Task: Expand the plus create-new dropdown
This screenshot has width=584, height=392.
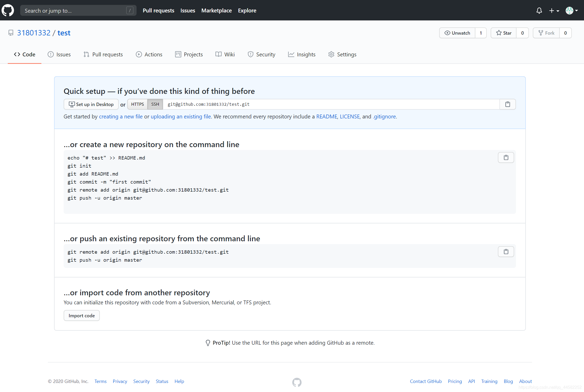Action: [x=554, y=11]
